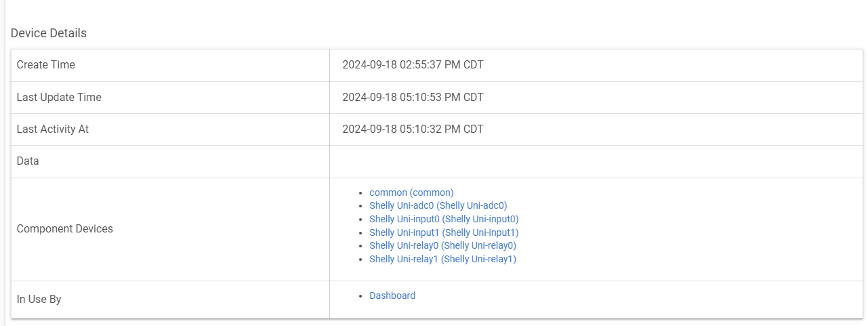Click the bullet before the common link
This screenshot has height=326, width=868.
coord(360,193)
